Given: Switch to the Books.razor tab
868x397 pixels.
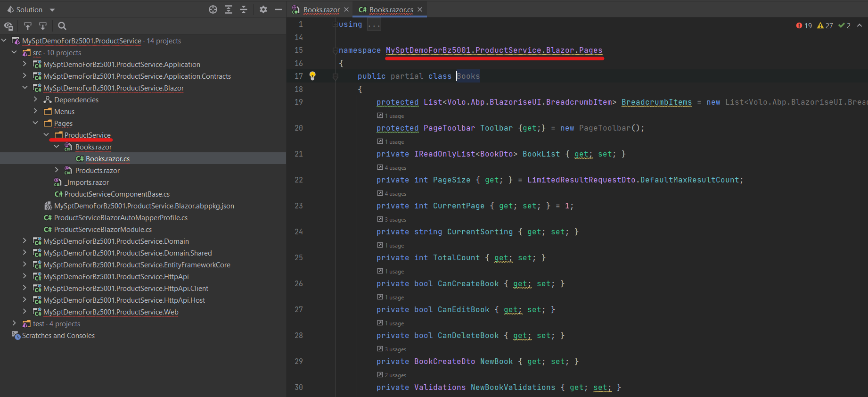Looking at the screenshot, I should pyautogui.click(x=321, y=9).
